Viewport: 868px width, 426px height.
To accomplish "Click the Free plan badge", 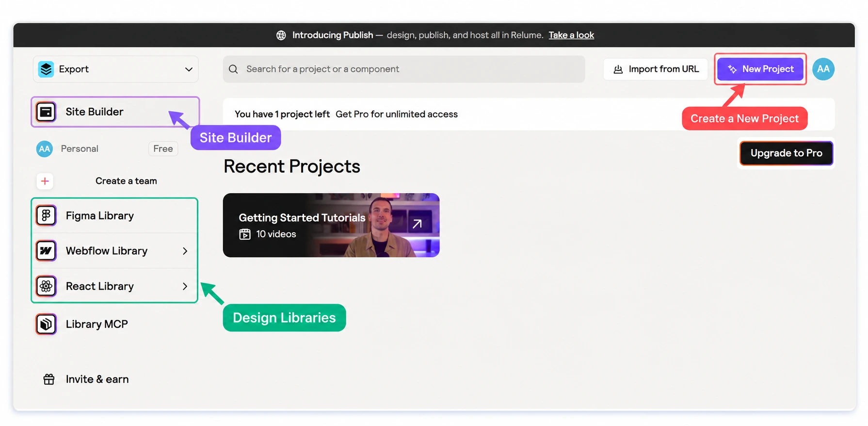I will (x=163, y=149).
